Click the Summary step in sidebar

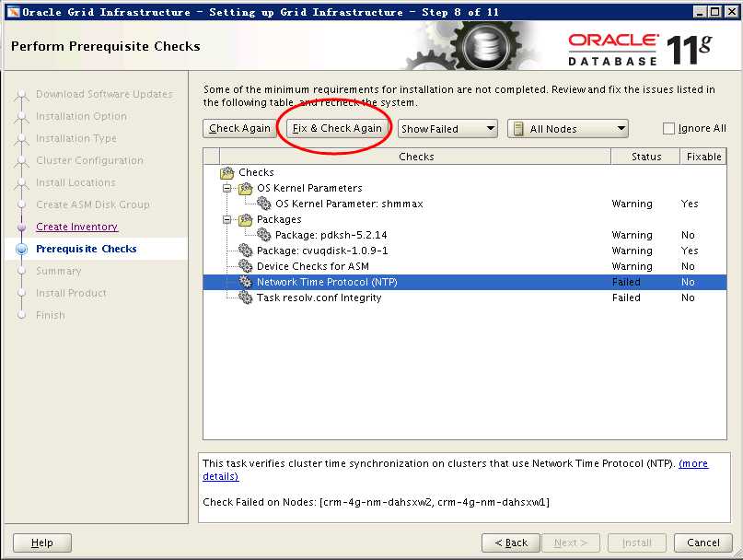[x=59, y=271]
